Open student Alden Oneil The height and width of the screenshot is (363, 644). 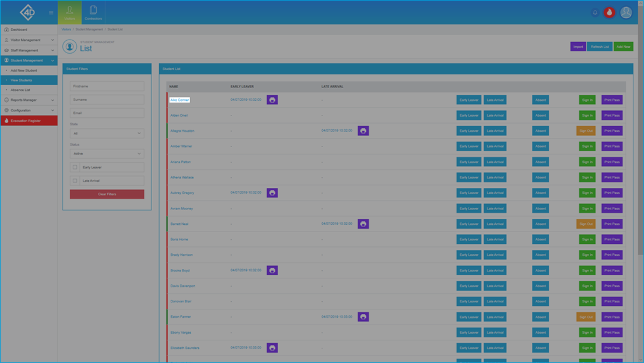(x=179, y=116)
